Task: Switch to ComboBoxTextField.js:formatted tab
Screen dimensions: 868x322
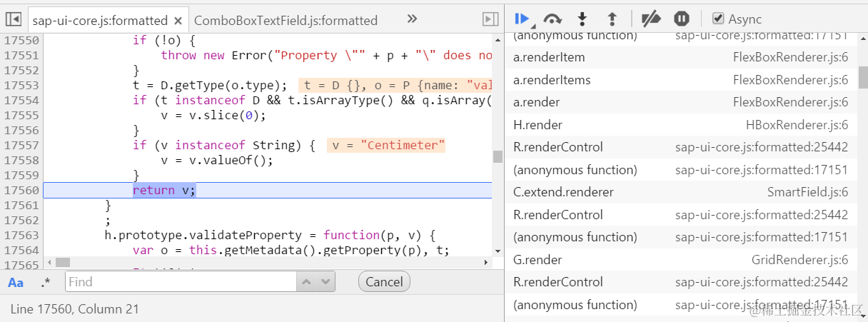Action: point(286,21)
